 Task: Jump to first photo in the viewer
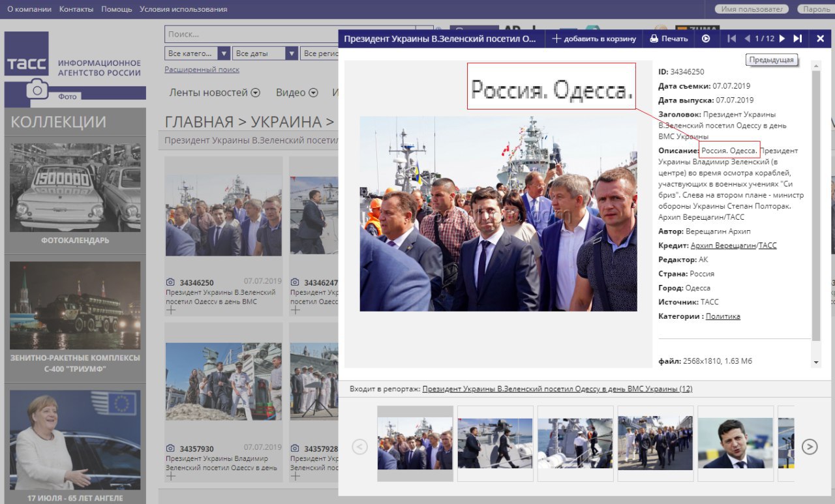click(732, 38)
